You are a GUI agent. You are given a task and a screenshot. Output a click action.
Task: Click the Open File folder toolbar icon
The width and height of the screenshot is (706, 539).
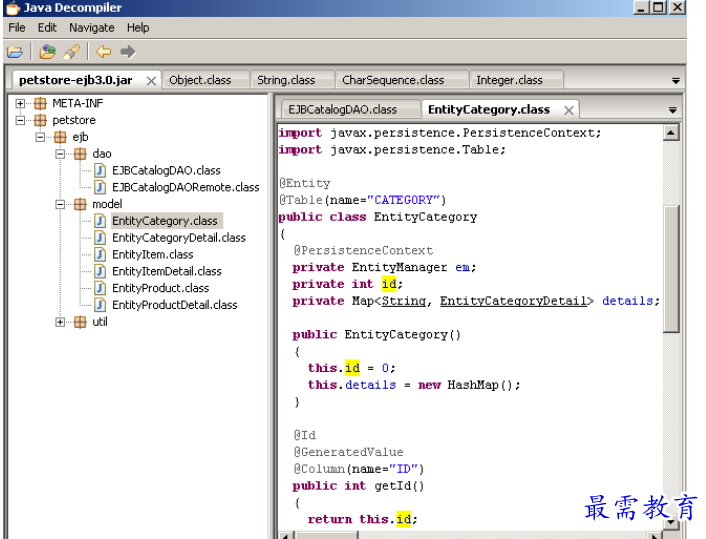(15, 52)
